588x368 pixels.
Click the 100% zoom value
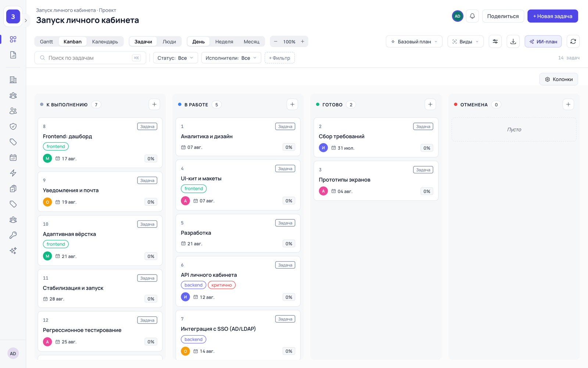tap(289, 42)
